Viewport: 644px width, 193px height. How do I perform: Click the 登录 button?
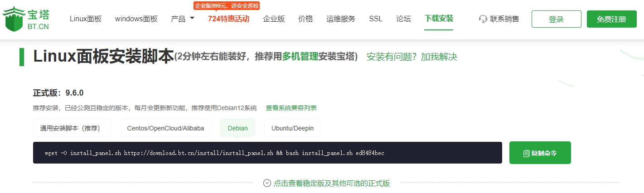(x=557, y=19)
